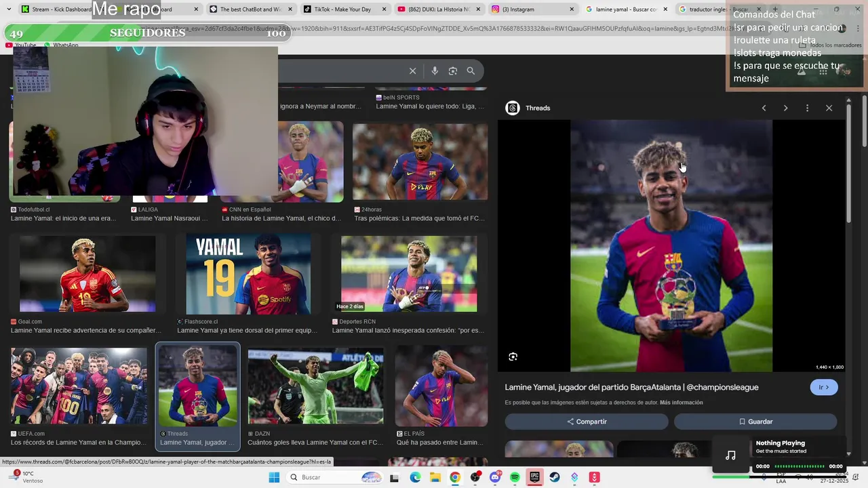The height and width of the screenshot is (488, 868).
Task: Open the Threads source logo in preview header
Action: 513,108
